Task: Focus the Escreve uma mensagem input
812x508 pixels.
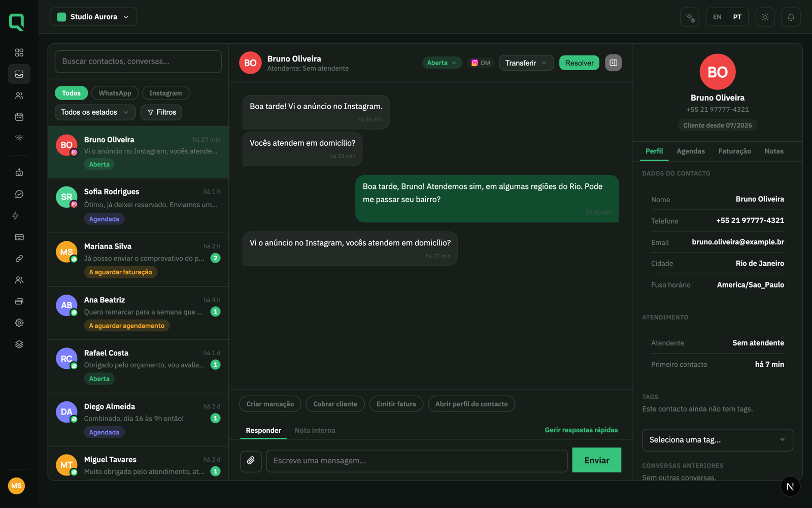Action: [x=417, y=461]
